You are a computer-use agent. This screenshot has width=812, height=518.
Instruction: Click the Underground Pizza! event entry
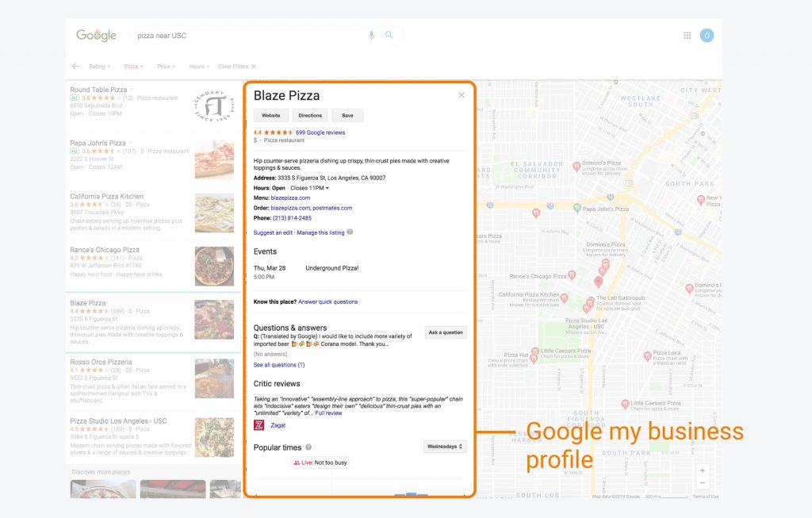tap(332, 268)
